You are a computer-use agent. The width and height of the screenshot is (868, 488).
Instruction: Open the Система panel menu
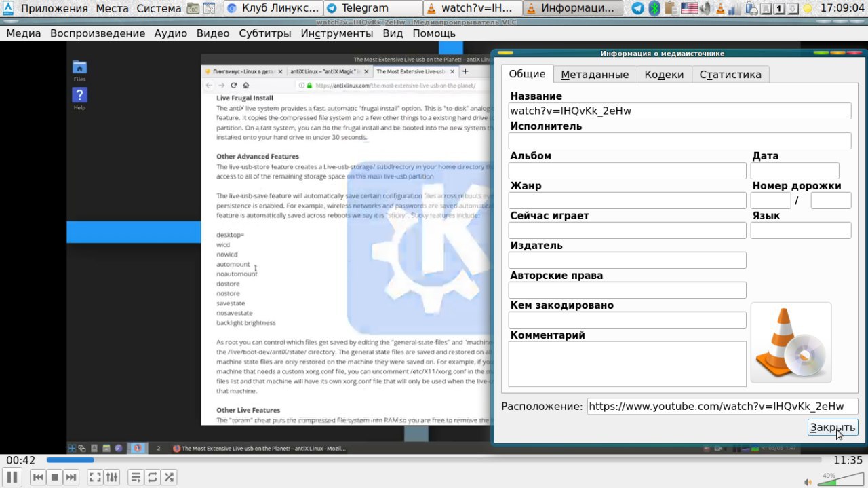(159, 8)
